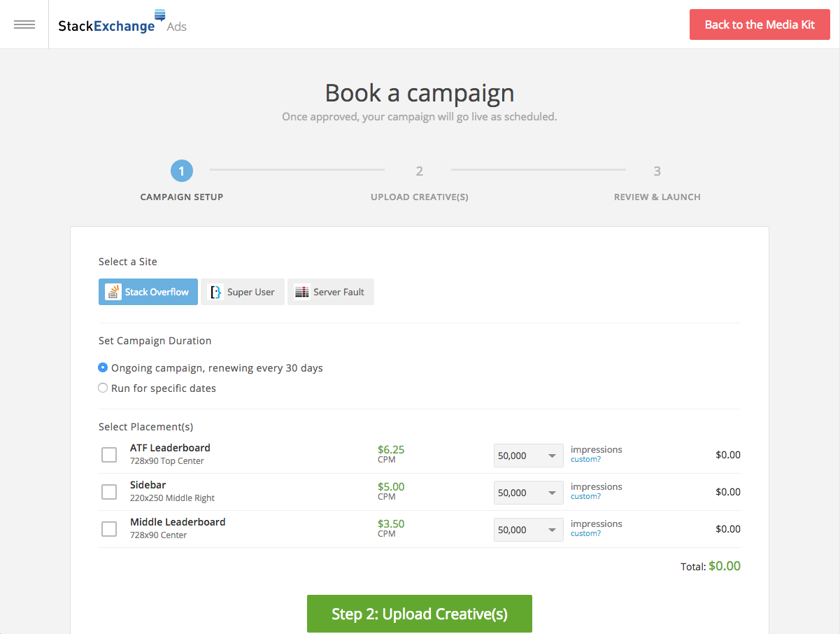Click the StackExchange Ads logo
The height and width of the screenshot is (634, 840).
click(x=122, y=22)
